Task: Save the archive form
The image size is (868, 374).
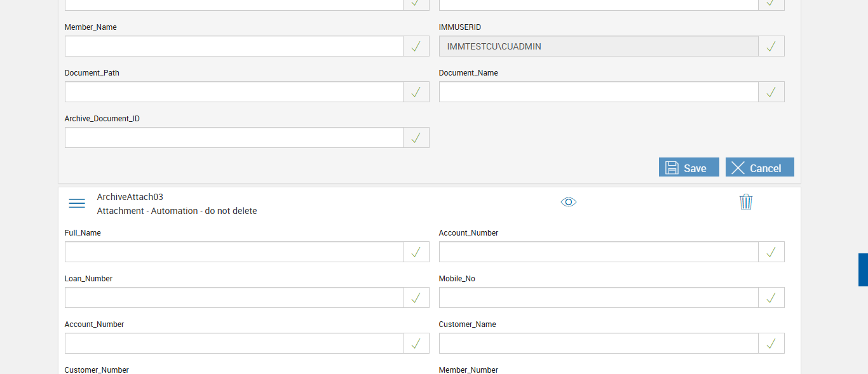Action: (x=689, y=168)
